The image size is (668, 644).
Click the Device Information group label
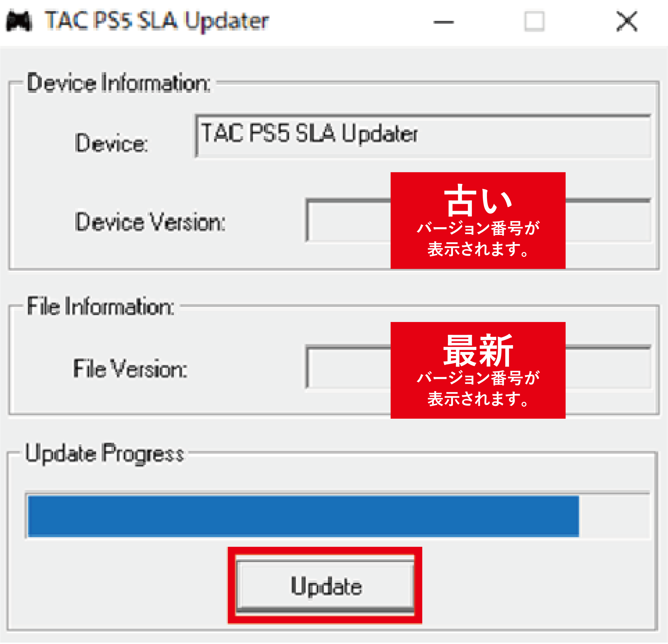119,83
